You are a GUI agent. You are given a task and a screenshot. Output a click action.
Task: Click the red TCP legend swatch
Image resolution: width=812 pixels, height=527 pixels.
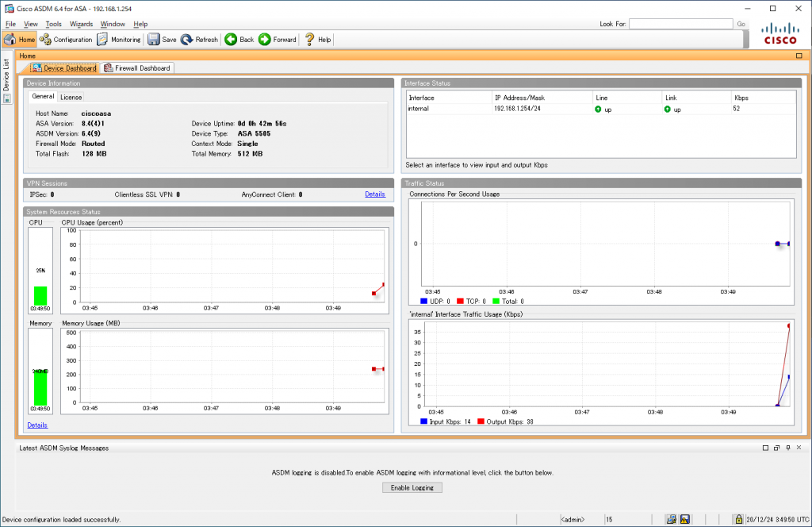(x=461, y=301)
